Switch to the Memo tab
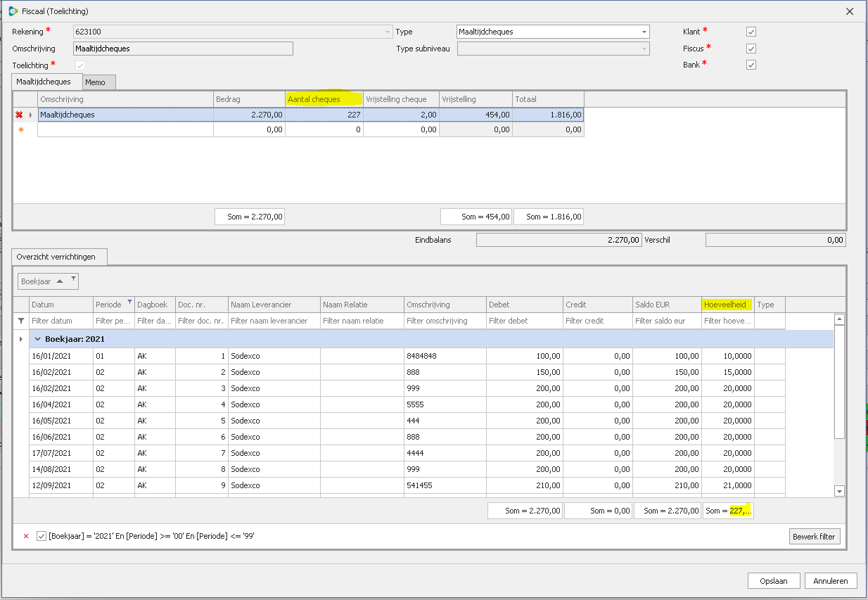 click(x=96, y=82)
